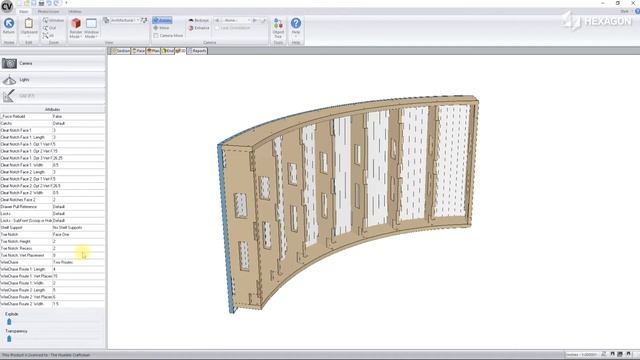Open the Architectural view style dropdown

(x=125, y=20)
